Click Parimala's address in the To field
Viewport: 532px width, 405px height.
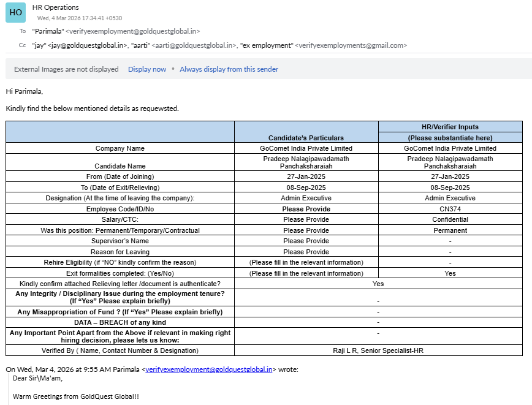point(116,31)
